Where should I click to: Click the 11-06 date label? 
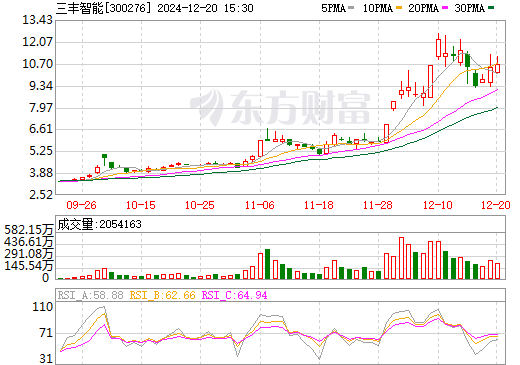[260, 205]
